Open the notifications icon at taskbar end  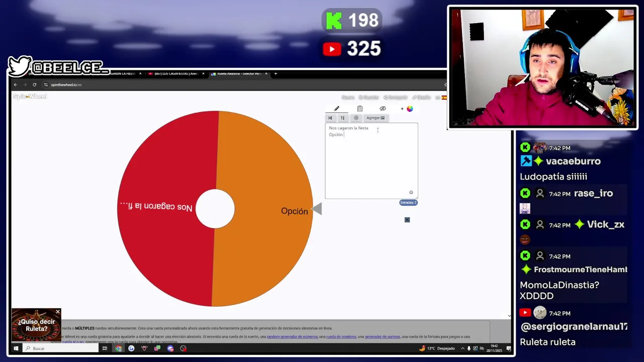point(508,348)
